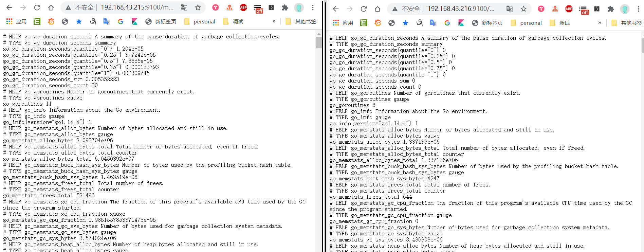Viewport: 644px width, 252px height.
Task: Open the AdBlock Plus extension in the right window
Action: [569, 9]
